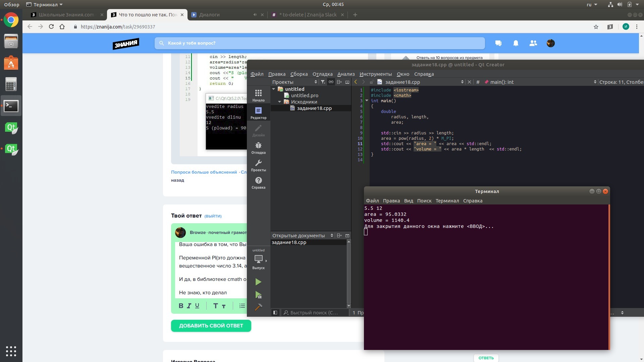Click the ОТВЕТЬ button on the page

pyautogui.click(x=486, y=358)
